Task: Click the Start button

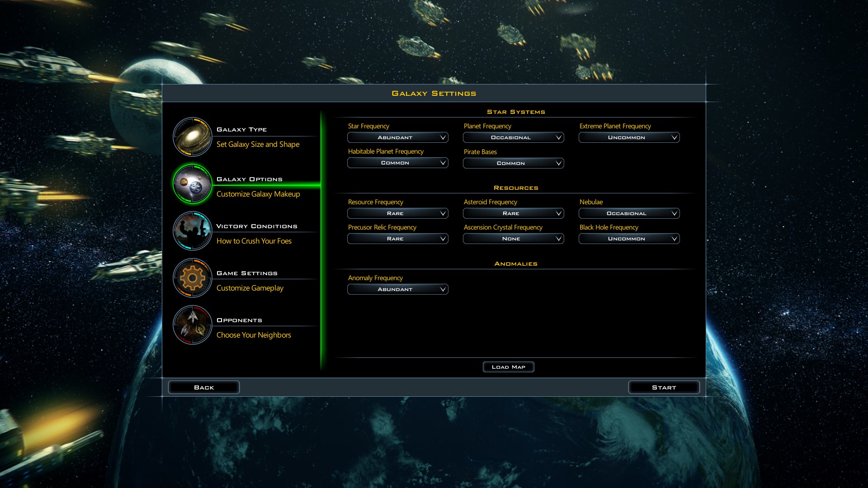Action: pos(664,387)
